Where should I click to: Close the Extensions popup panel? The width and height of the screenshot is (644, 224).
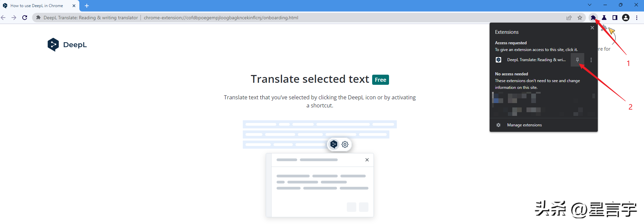coord(592,28)
